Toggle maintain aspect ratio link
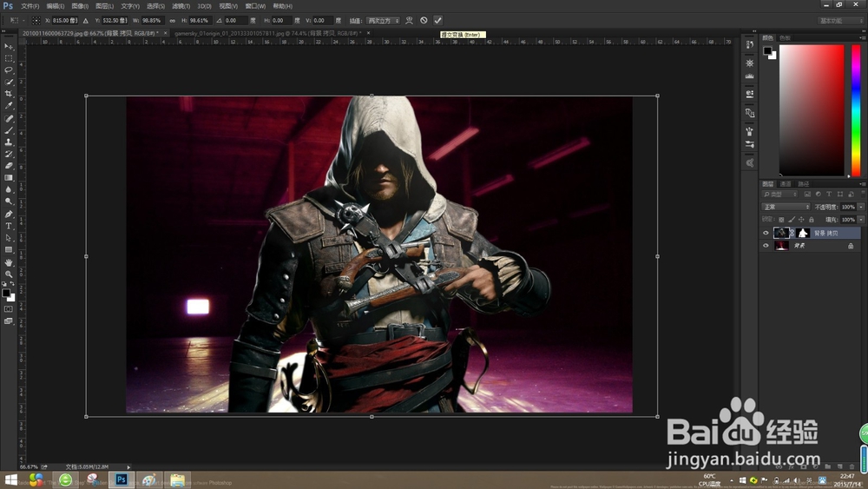Viewport: 868px width, 489px height. (x=172, y=21)
